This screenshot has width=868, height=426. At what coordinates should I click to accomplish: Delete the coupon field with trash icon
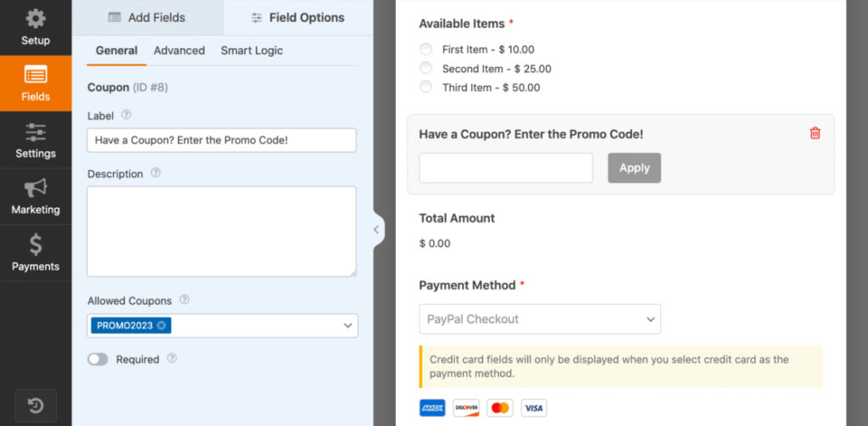pos(815,133)
